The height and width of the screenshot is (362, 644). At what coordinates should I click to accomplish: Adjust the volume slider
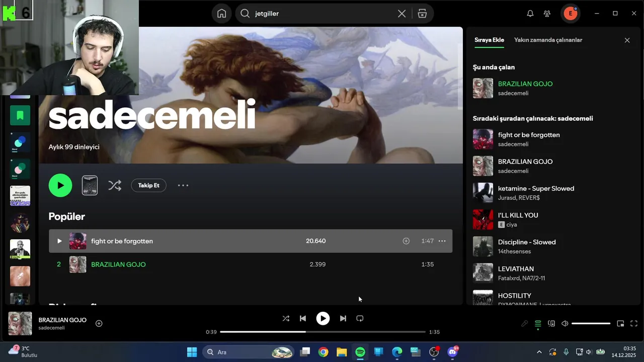pos(591,324)
